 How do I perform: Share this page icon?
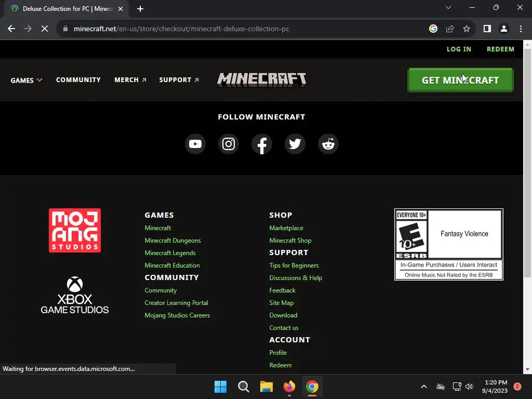tap(450, 29)
